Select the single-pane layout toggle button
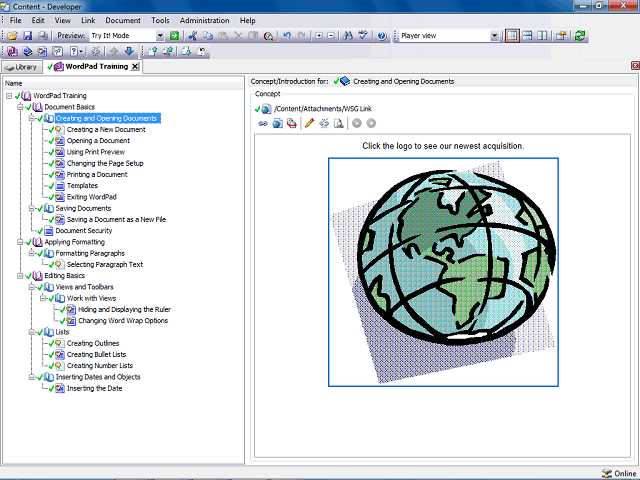640x480 pixels. point(512,36)
